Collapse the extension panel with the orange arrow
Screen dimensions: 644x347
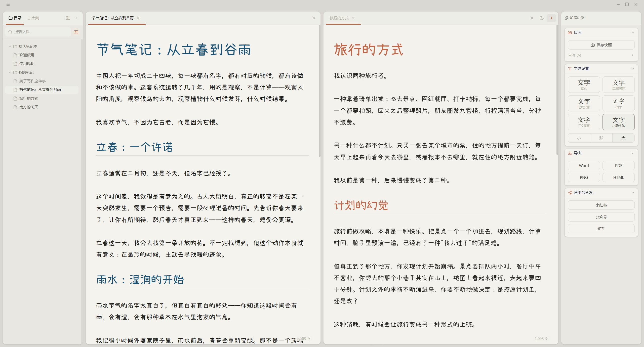[551, 18]
